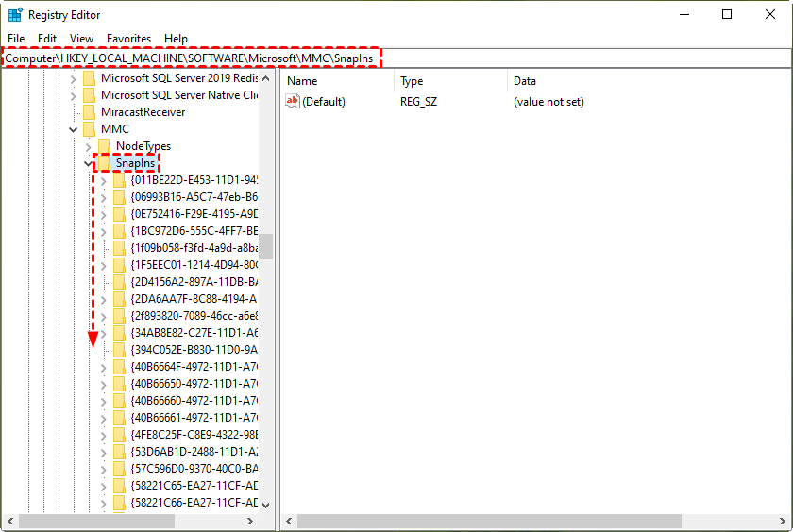This screenshot has width=793, height=532.
Task: Expand the {1F5EEC01-1214-4D94 key
Action: 104,266
